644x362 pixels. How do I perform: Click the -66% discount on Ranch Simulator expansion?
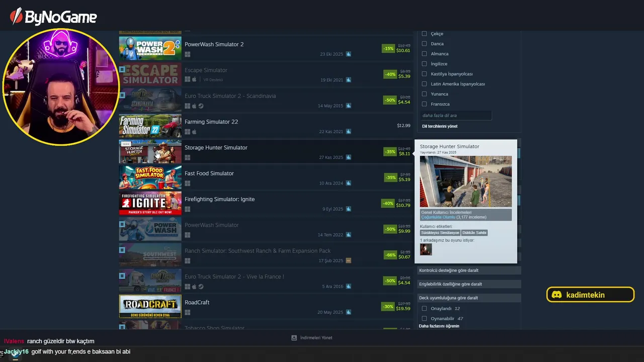click(x=390, y=255)
